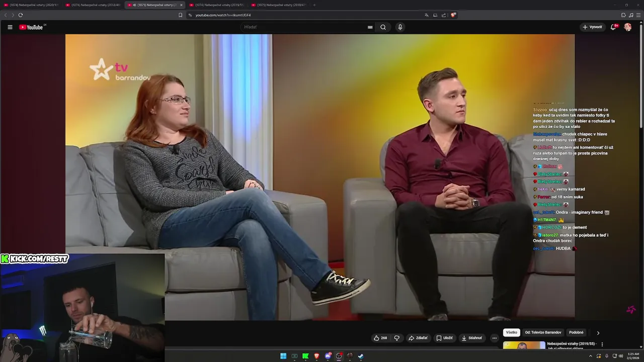
Task: Download the video with Stiahnuť
Action: tap(472, 338)
